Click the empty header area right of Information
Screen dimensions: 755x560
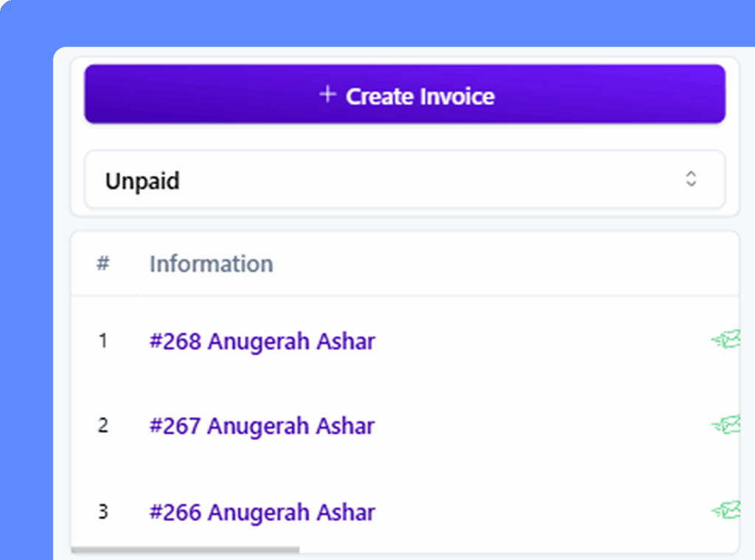click(501, 264)
